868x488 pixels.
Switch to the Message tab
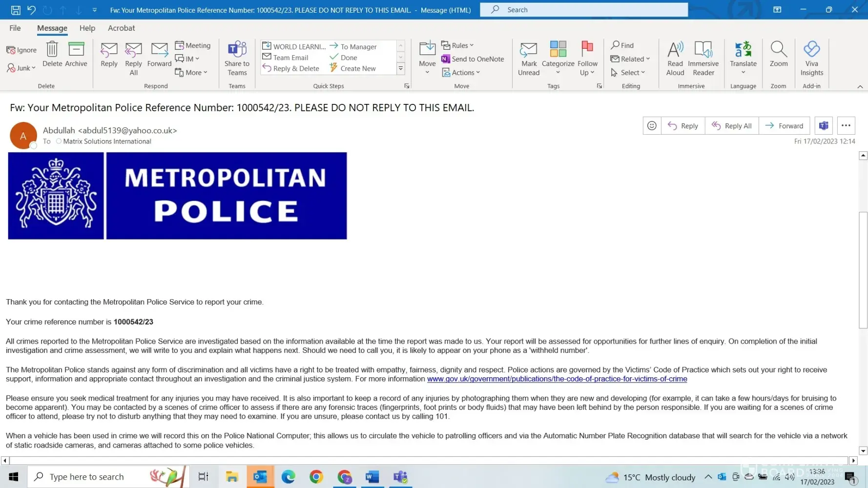(52, 28)
